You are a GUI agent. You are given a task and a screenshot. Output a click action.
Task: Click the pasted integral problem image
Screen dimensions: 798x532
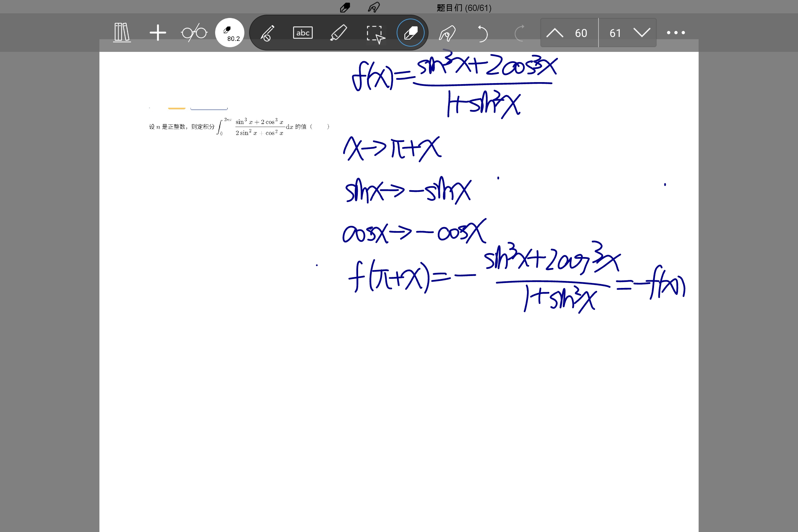tap(239, 127)
